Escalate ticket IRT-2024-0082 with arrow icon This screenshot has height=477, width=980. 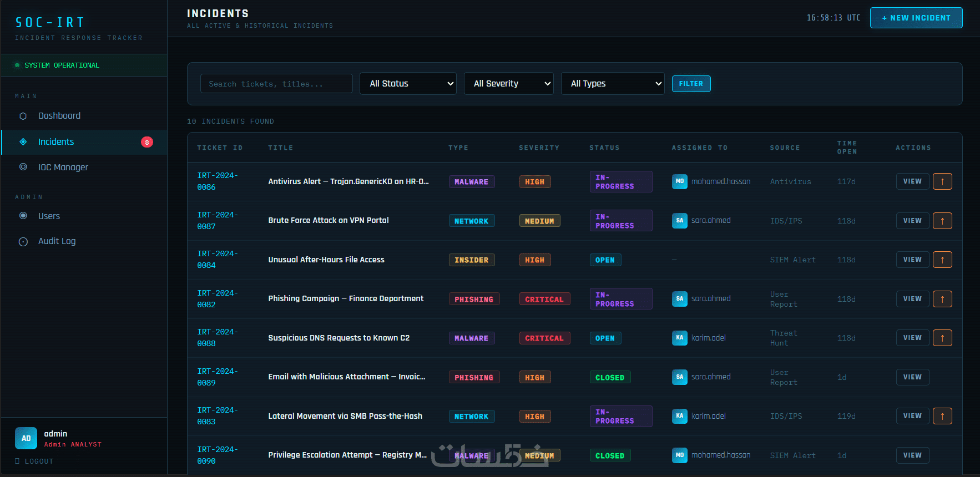pyautogui.click(x=942, y=299)
